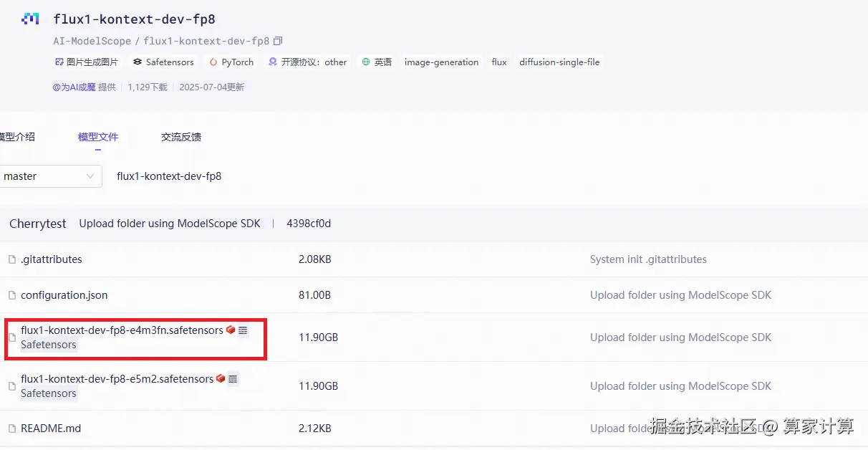
Task: Click the 2025-07-04更新 date text
Action: [x=212, y=87]
